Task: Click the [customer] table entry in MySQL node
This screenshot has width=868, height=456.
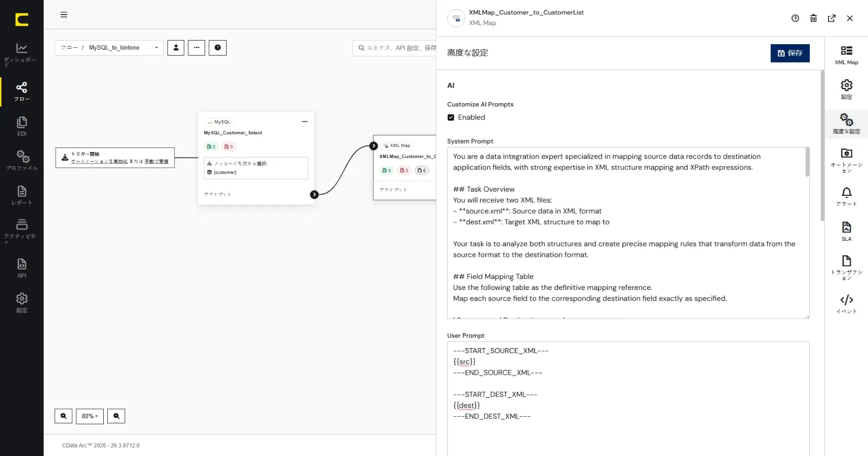Action: [x=225, y=173]
